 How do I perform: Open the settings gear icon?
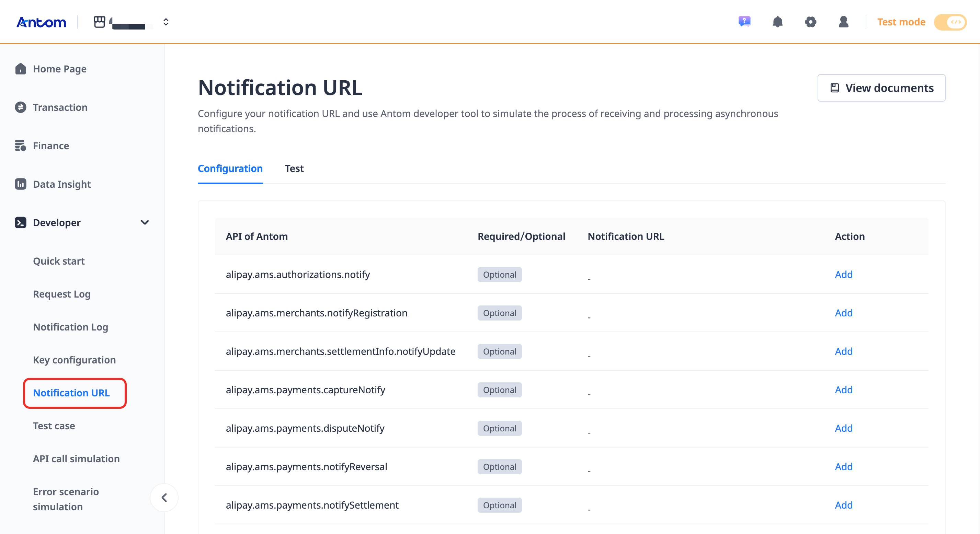click(x=810, y=22)
